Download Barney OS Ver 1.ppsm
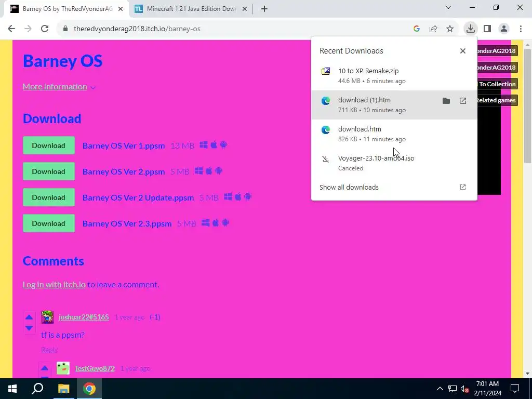Image resolution: width=532 pixels, height=399 pixels. coord(49,145)
